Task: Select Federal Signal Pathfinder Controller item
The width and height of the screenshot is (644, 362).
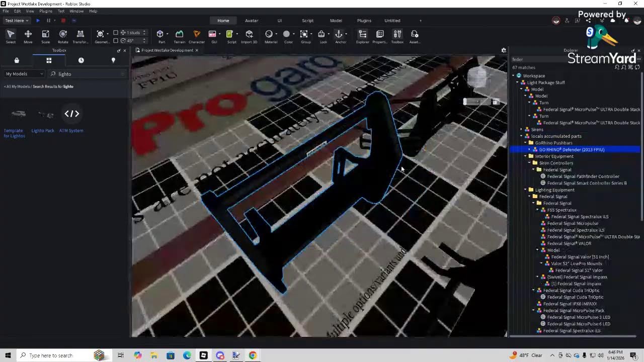Action: pos(583,176)
